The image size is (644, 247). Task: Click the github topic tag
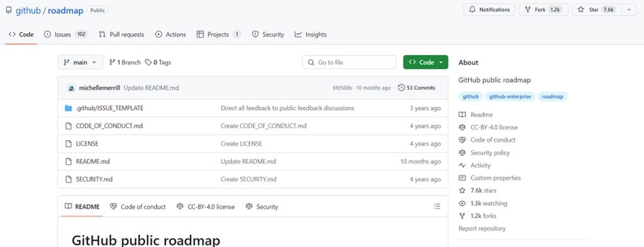pyautogui.click(x=470, y=97)
